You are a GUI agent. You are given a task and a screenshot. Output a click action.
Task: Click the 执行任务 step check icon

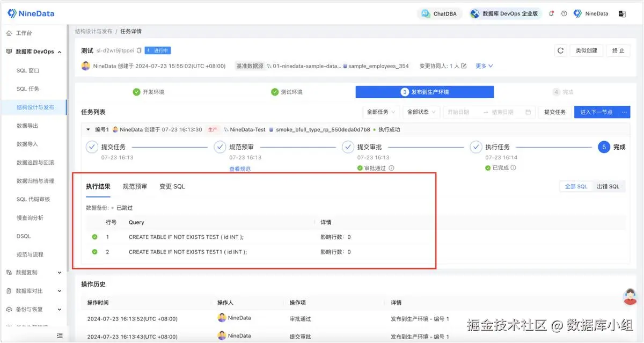pos(475,147)
